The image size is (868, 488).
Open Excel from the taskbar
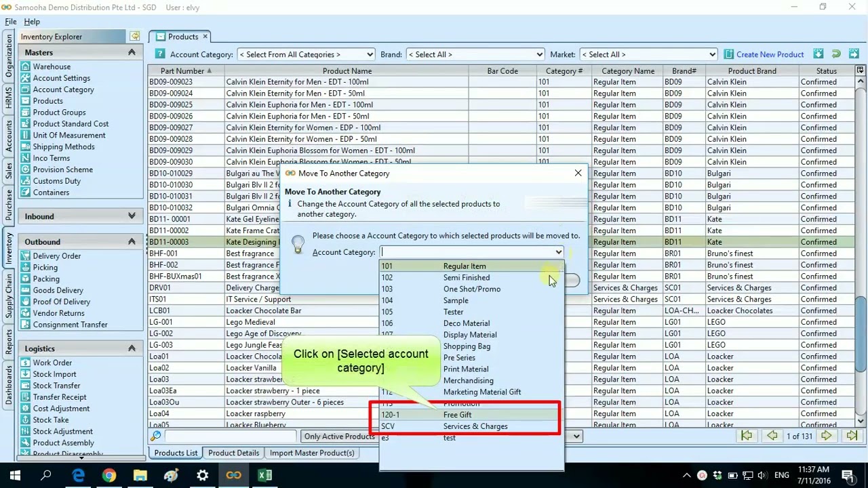click(264, 475)
